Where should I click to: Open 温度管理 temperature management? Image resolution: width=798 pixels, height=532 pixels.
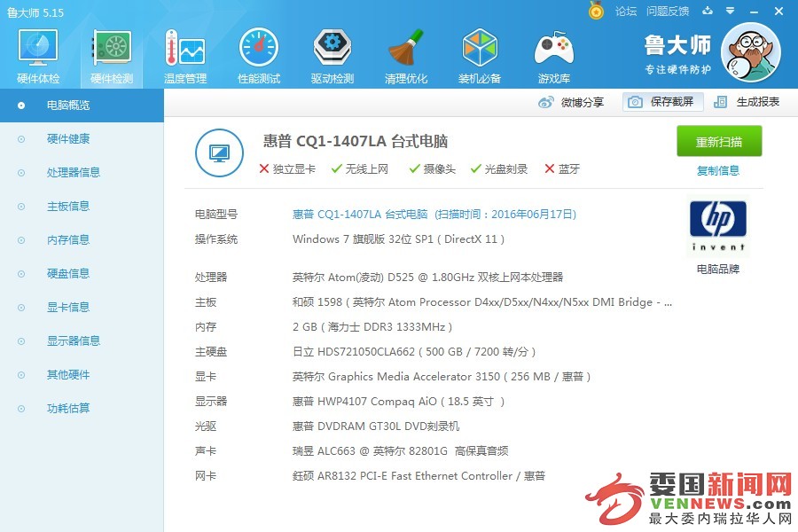[185, 56]
